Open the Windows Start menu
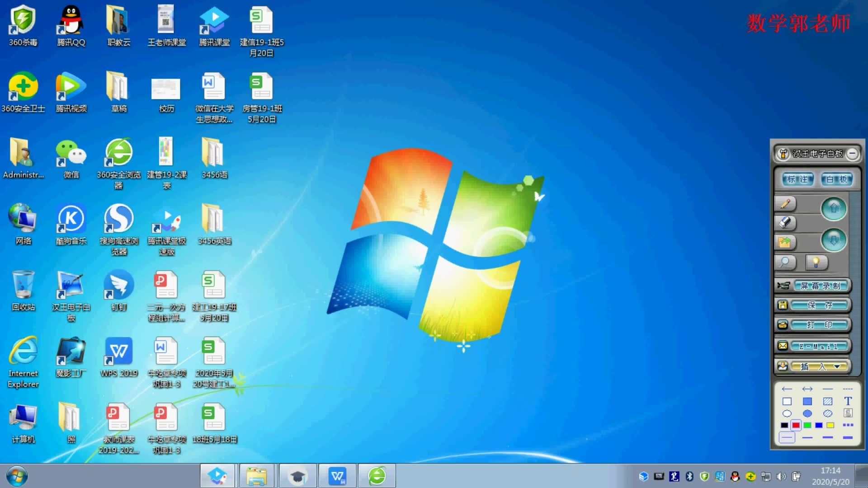The image size is (868, 488). (17, 476)
